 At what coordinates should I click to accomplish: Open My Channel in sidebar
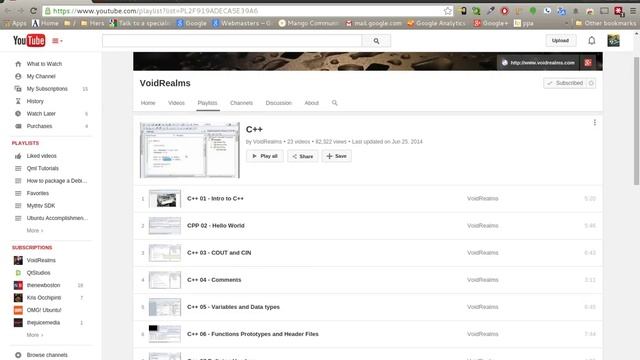pyautogui.click(x=41, y=76)
